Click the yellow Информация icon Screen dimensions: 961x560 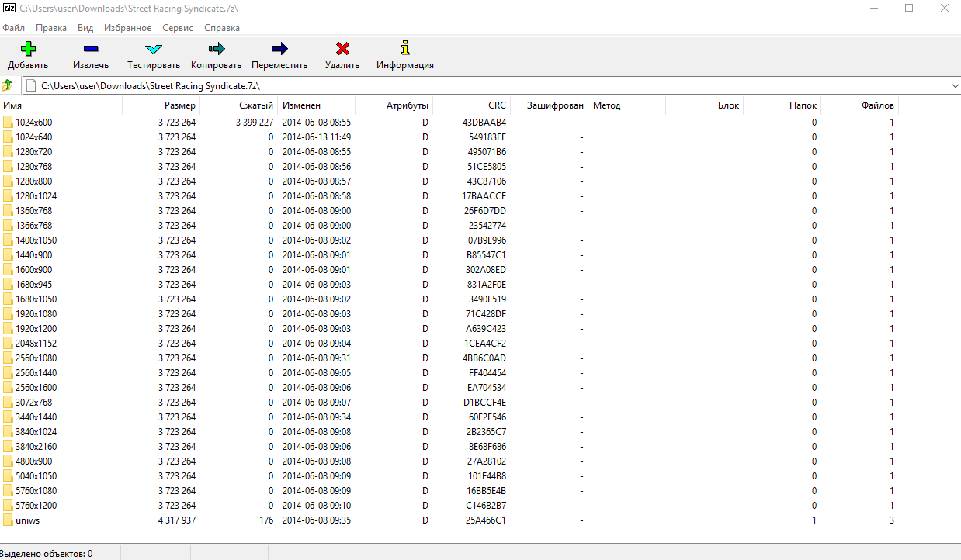[x=405, y=48]
